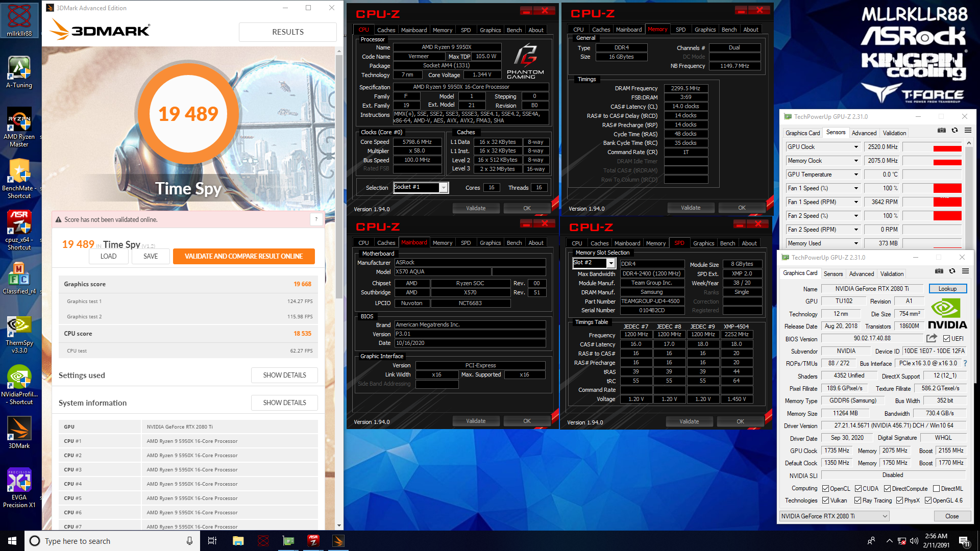Click Lookup button in GPU-Z

(947, 289)
